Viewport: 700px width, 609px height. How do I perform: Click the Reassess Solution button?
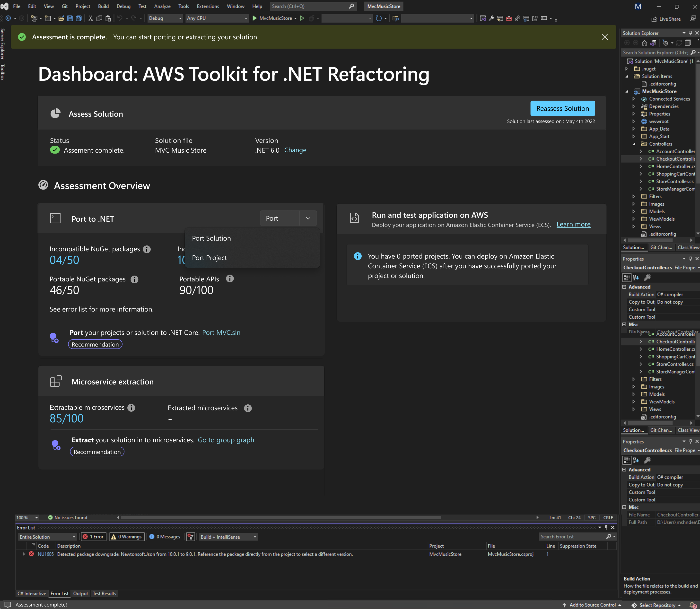(562, 108)
